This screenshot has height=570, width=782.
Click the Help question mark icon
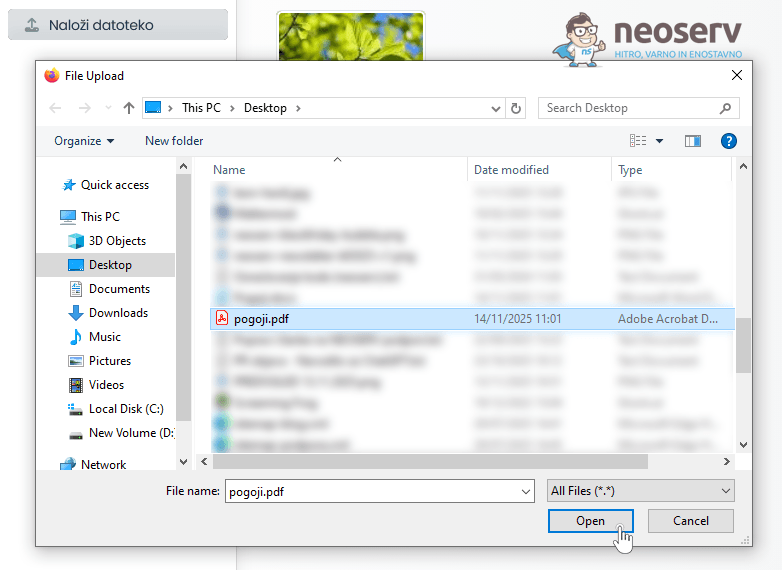pos(729,141)
